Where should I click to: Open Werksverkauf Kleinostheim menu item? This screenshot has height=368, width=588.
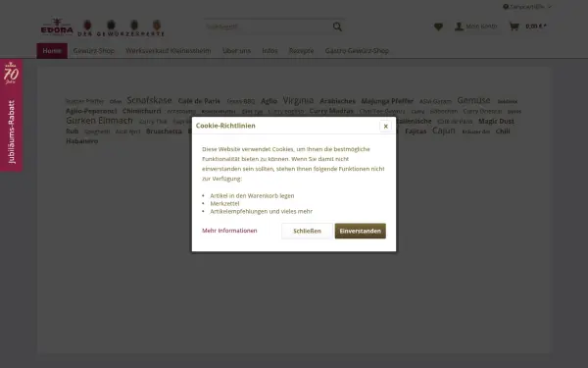pyautogui.click(x=169, y=51)
